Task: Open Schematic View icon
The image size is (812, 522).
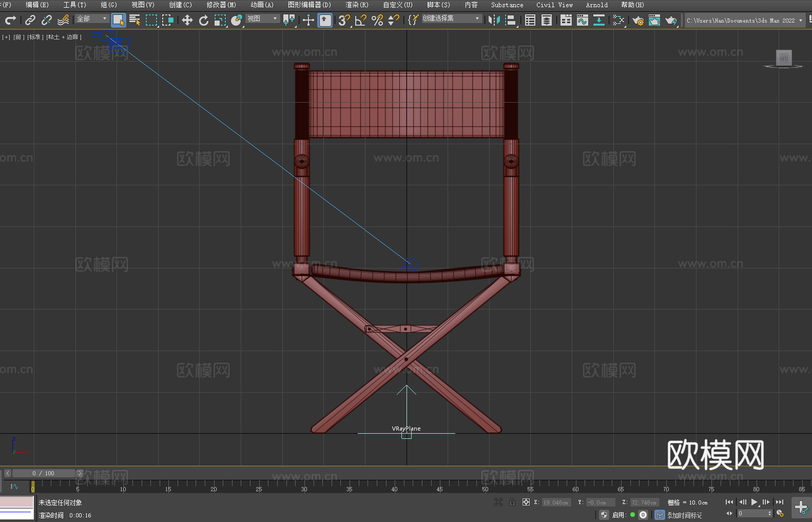Action: pyautogui.click(x=599, y=20)
